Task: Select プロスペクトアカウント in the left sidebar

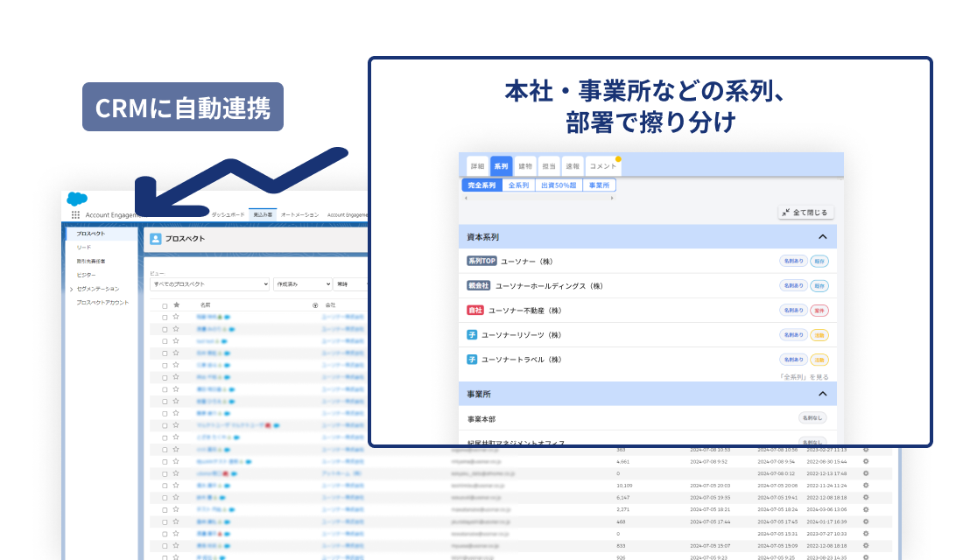Action: 102,303
